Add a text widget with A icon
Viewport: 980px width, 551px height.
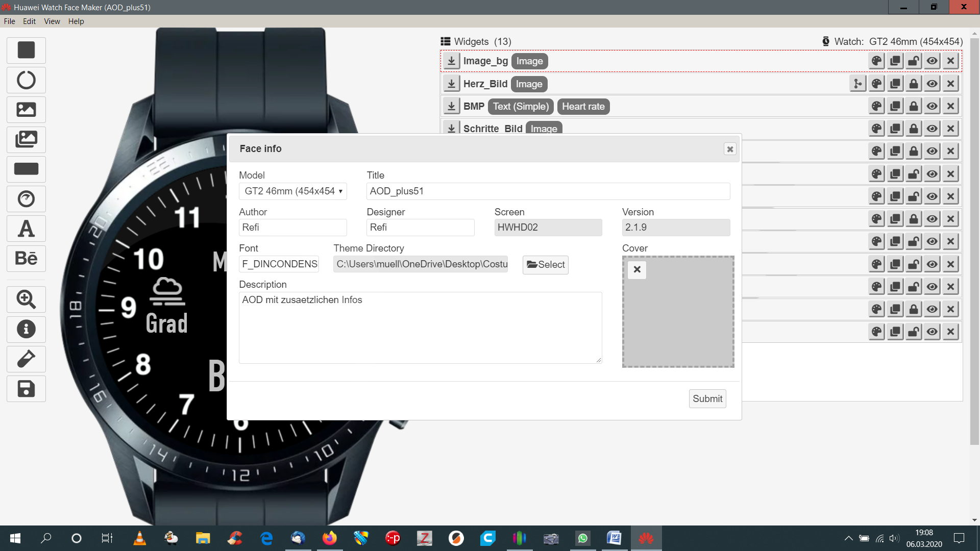(26, 229)
